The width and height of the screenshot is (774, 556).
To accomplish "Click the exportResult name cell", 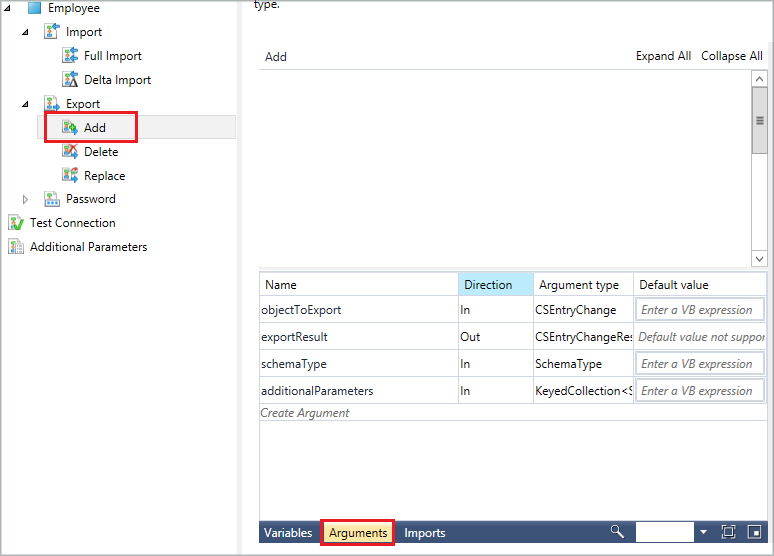I will (359, 337).
